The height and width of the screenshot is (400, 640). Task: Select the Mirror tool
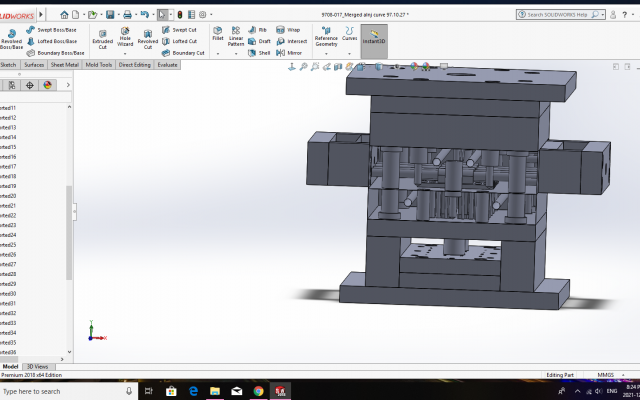pos(289,53)
